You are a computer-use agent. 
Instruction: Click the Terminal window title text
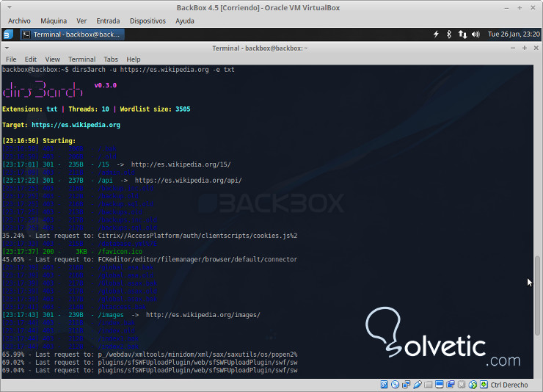(260, 48)
